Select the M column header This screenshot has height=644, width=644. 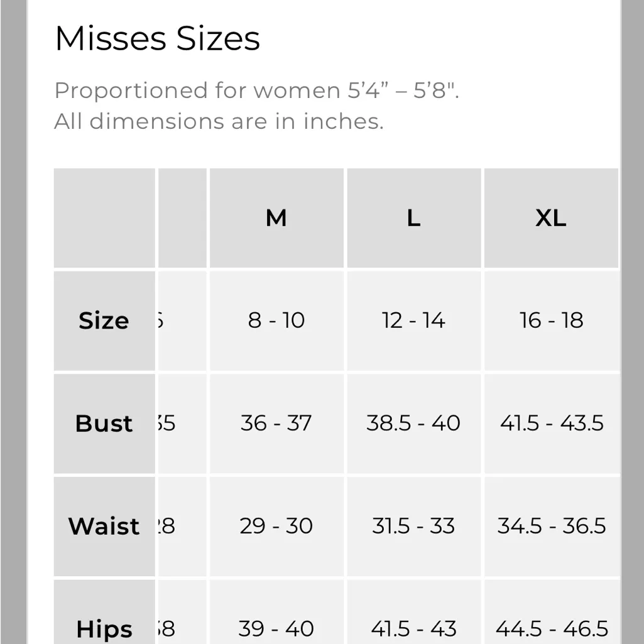pyautogui.click(x=276, y=218)
